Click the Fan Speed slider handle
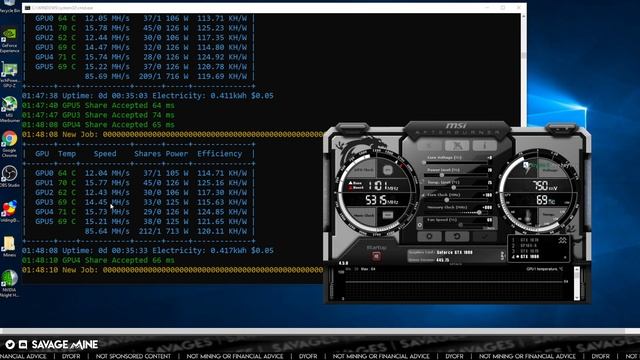Viewport: 640px width, 360px height. [x=460, y=225]
